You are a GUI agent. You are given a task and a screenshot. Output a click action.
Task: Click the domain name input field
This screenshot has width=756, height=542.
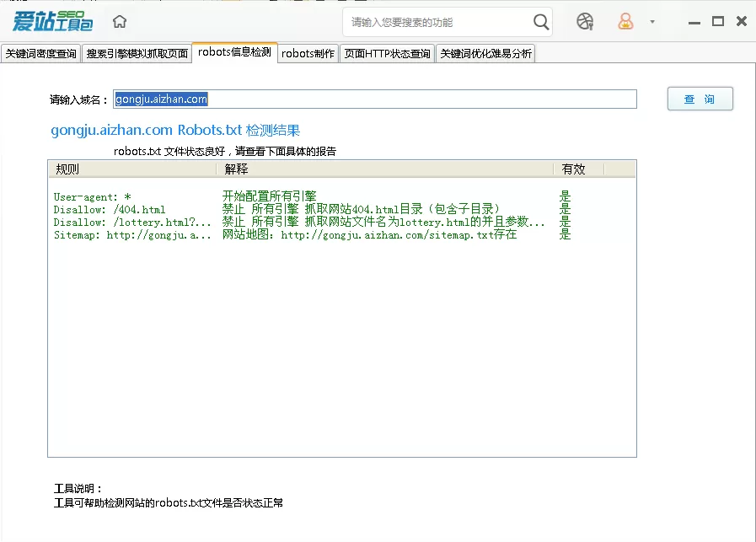375,99
